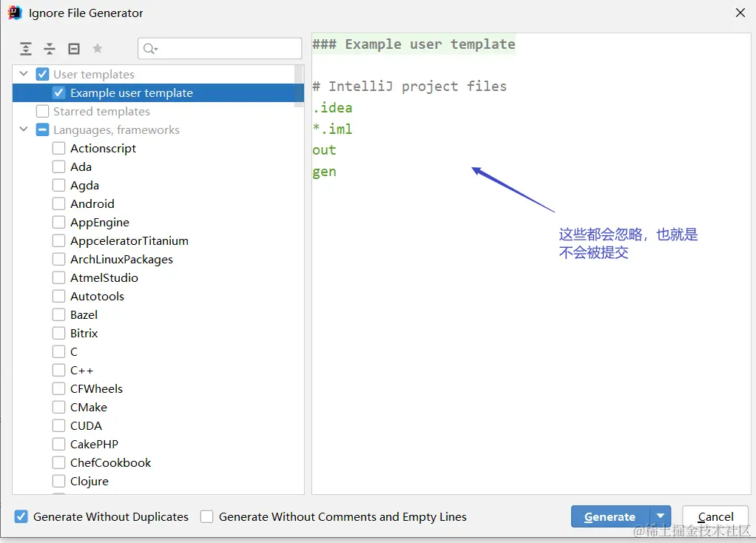Enable Generate Without Comments and Empty Lines

pyautogui.click(x=207, y=516)
